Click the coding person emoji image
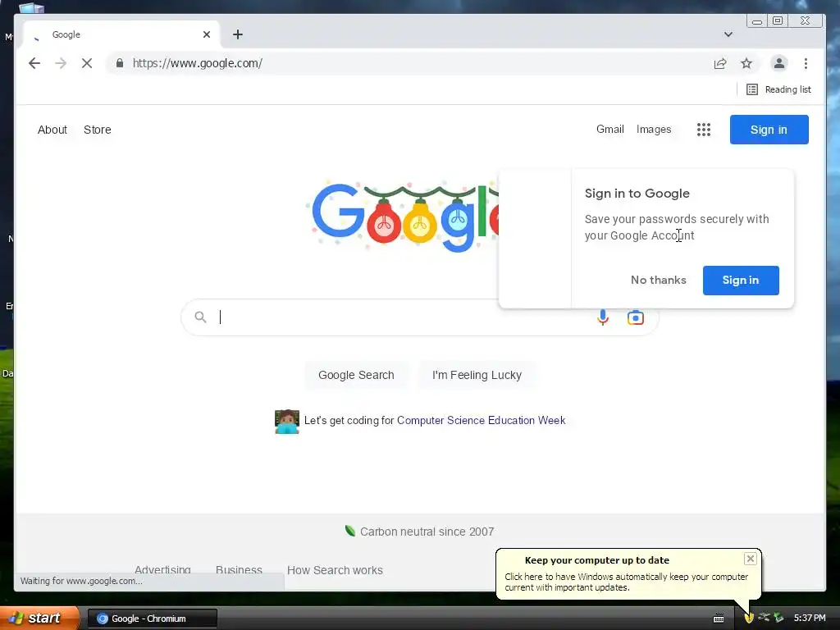This screenshot has width=840, height=630. coord(286,422)
